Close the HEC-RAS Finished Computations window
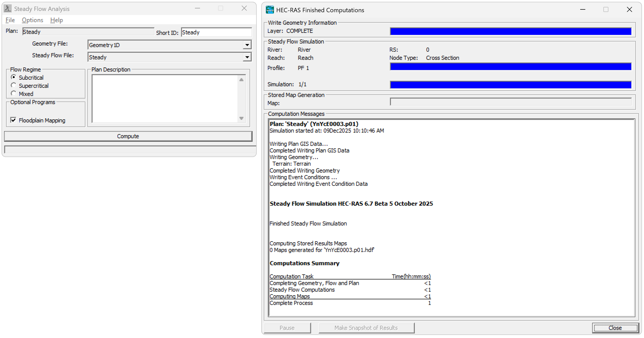 click(x=630, y=10)
